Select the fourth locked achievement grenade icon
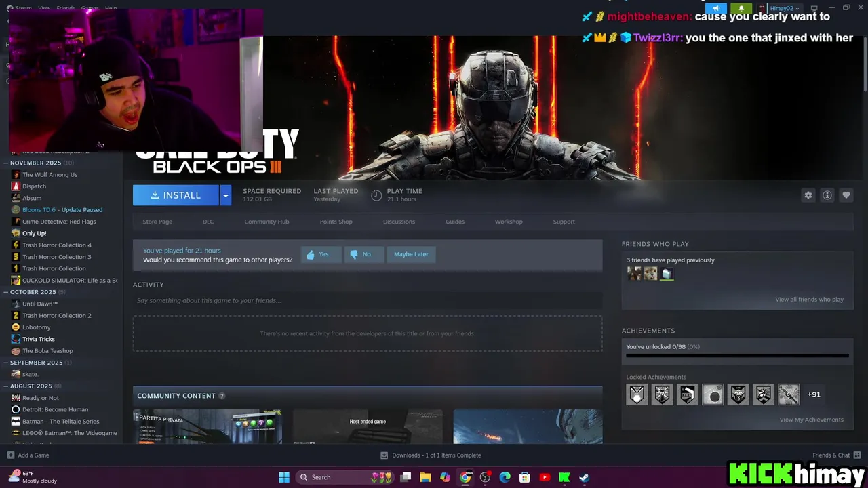 (x=713, y=394)
